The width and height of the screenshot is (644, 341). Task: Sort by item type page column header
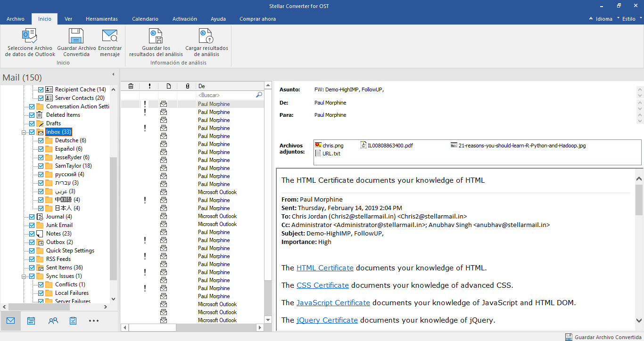[168, 86]
